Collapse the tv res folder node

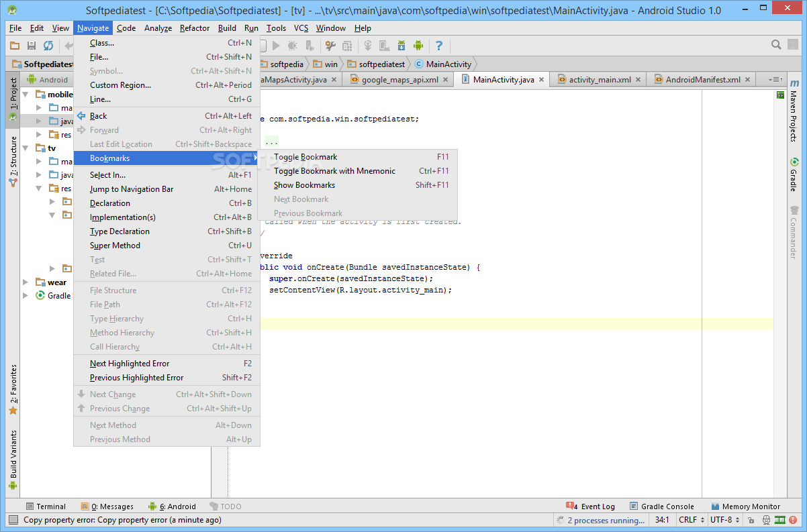point(39,189)
